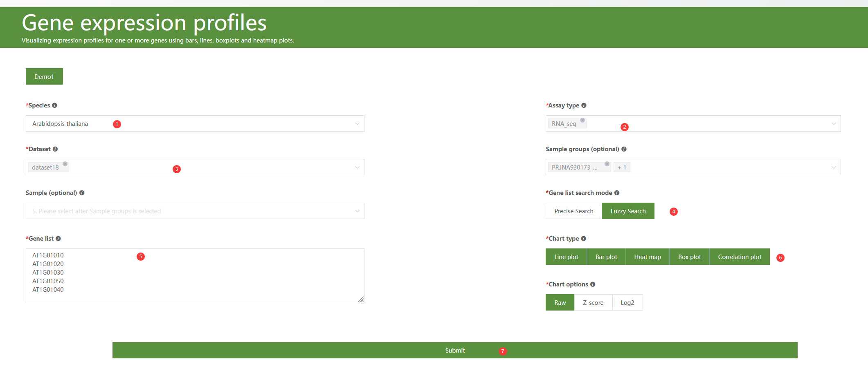Click the Sample groups info icon
Viewport: 868px width, 380px height.
click(624, 149)
